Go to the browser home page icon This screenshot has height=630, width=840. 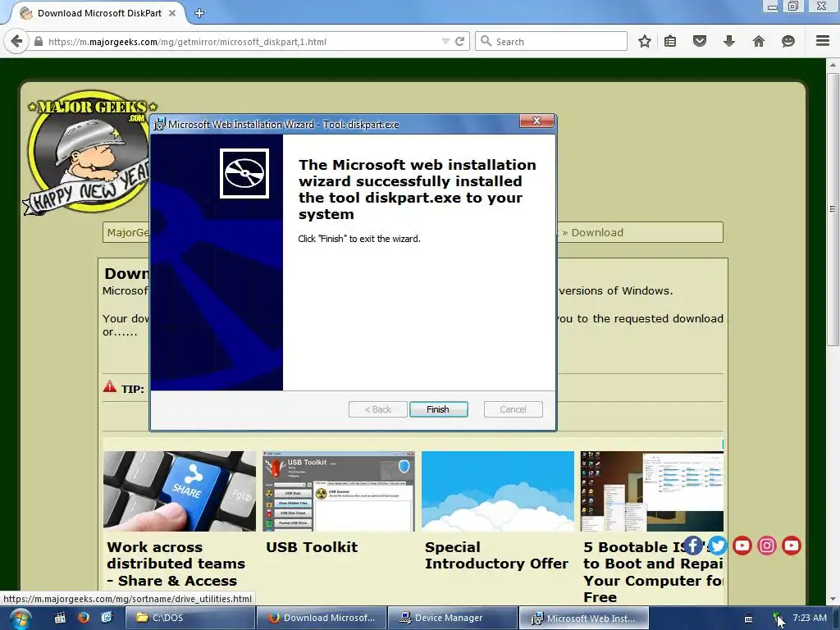click(x=759, y=41)
